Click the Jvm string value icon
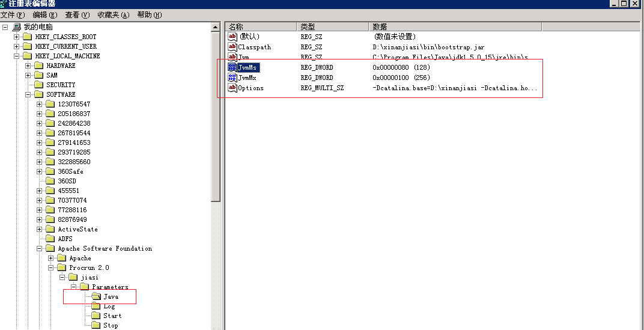This screenshot has height=330, width=644. pos(232,57)
